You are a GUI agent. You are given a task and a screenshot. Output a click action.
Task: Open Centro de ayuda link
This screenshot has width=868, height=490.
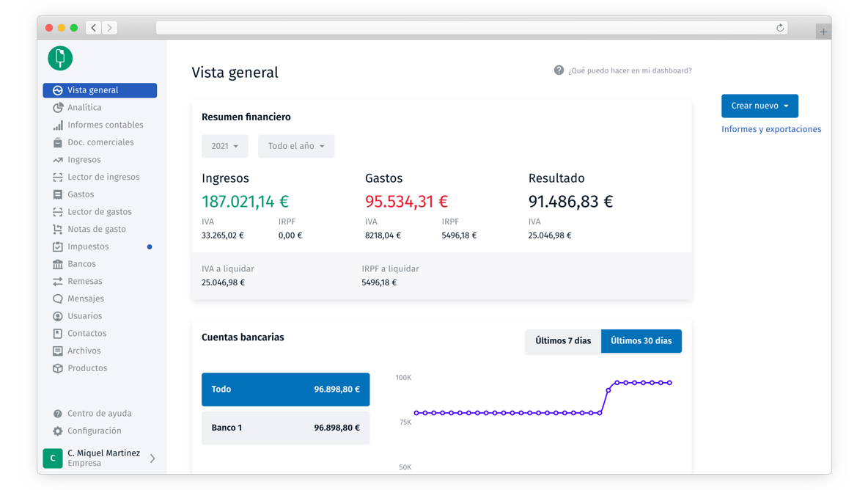(99, 414)
